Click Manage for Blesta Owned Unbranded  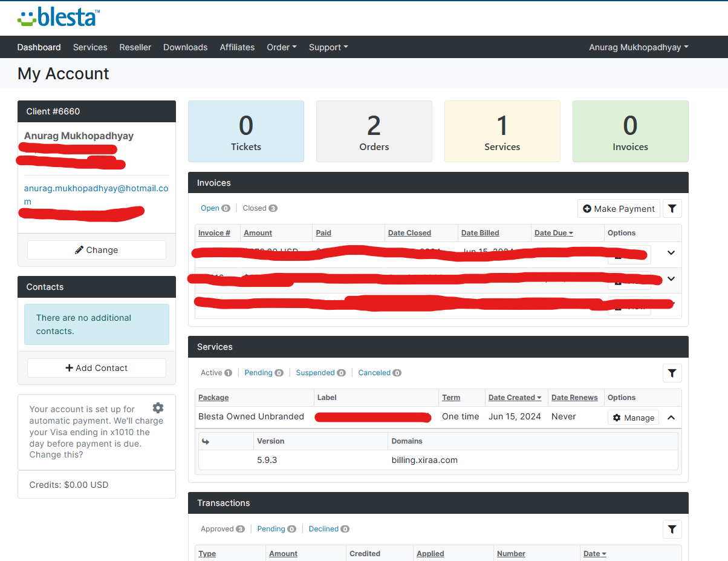[633, 418]
